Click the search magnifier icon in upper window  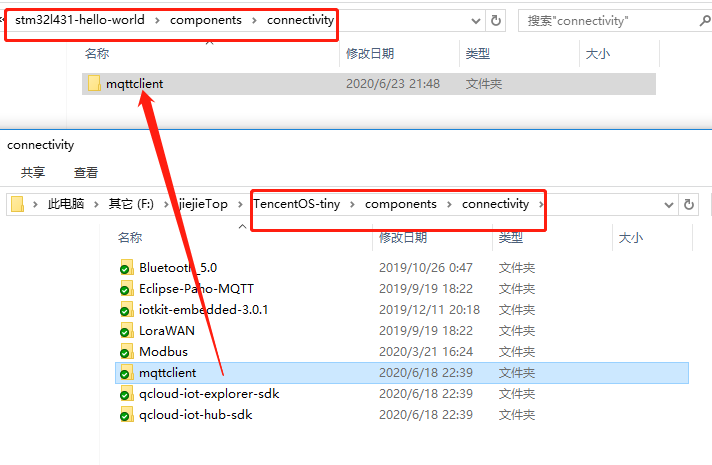(x=704, y=20)
